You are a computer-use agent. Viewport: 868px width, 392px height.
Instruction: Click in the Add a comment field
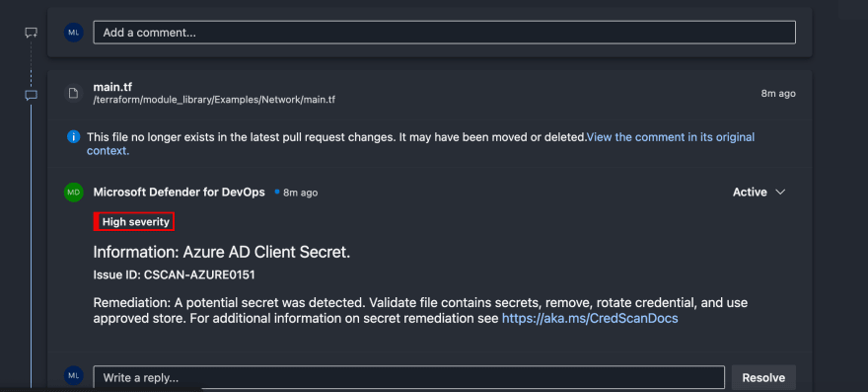point(445,33)
